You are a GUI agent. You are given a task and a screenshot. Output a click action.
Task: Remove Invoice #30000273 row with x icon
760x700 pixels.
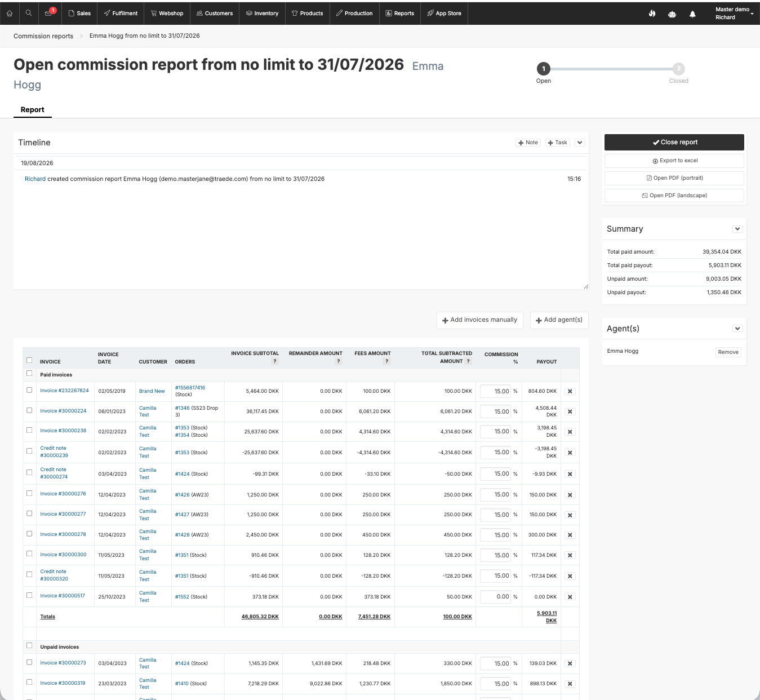pyautogui.click(x=570, y=663)
